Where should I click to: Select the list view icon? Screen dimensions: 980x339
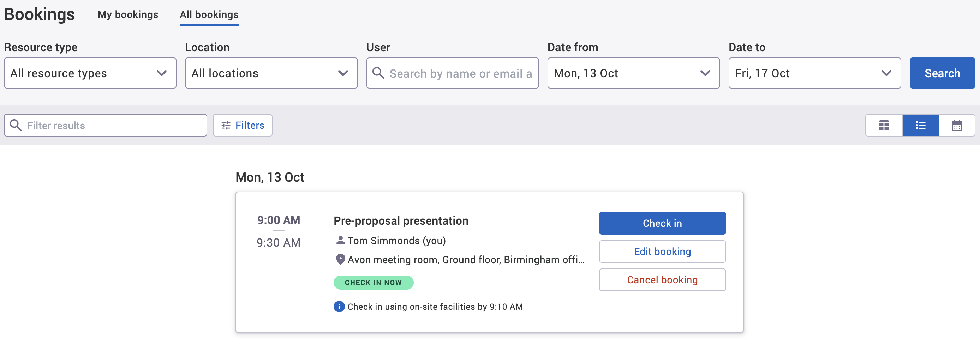click(x=920, y=125)
